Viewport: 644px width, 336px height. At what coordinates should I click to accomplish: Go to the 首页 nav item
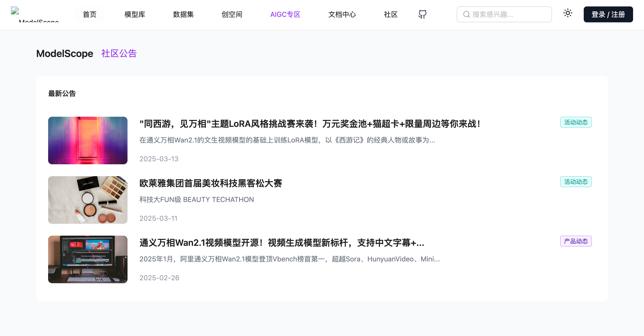tap(90, 14)
